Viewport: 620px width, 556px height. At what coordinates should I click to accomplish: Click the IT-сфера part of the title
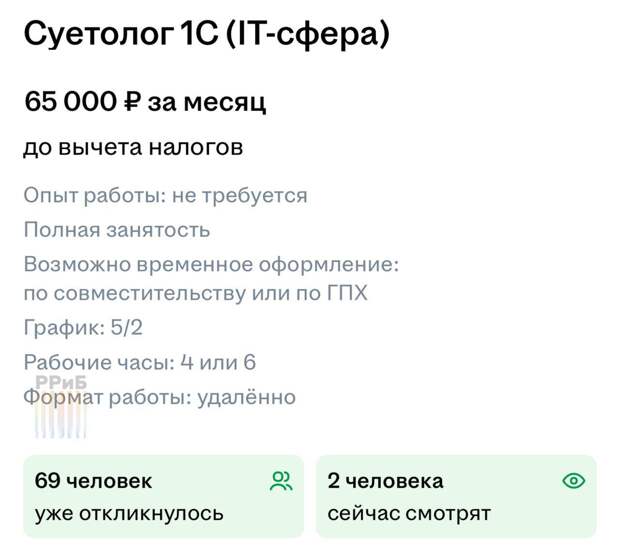click(x=308, y=35)
